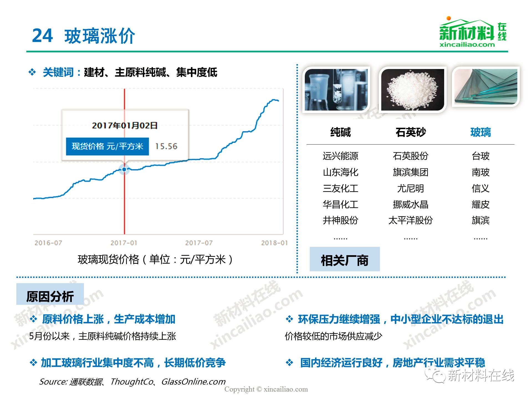Click company name 挪威水晶
532x399 pixels.
(411, 204)
